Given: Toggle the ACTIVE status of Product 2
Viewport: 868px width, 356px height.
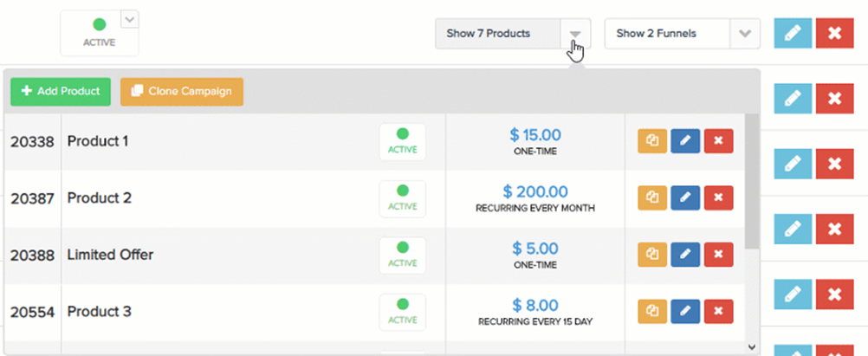Looking at the screenshot, I should point(403,198).
